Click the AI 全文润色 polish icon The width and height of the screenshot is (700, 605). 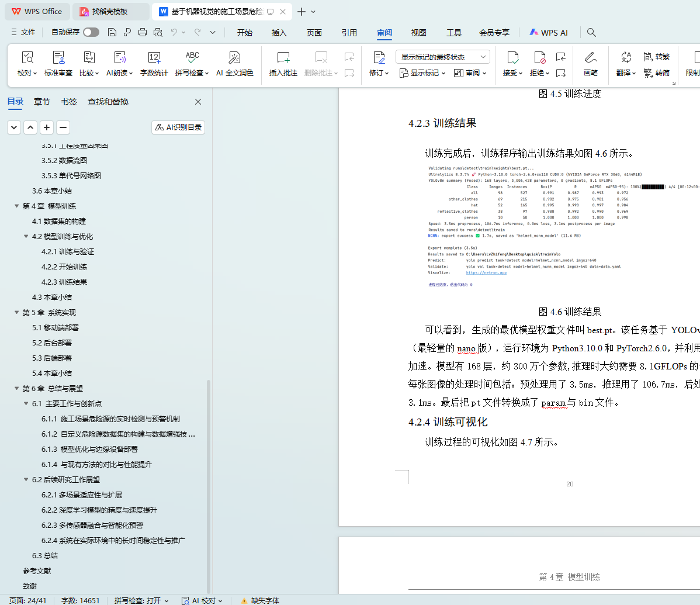pos(234,58)
